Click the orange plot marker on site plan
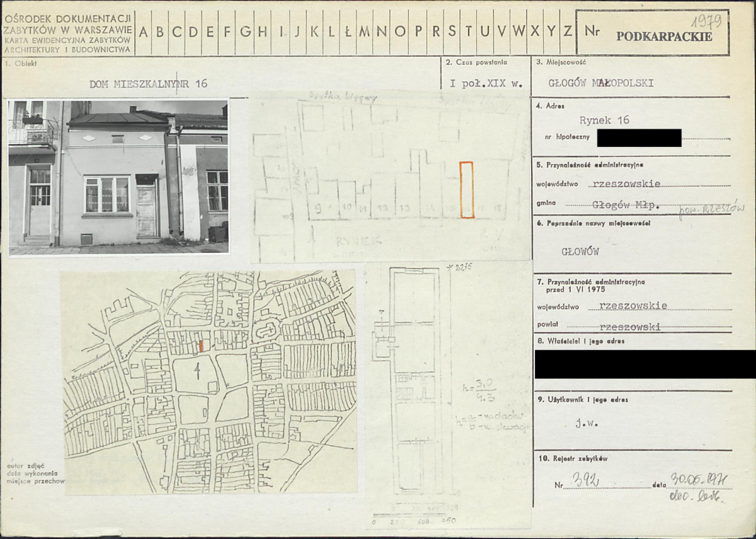This screenshot has height=539, width=756. coord(466,190)
